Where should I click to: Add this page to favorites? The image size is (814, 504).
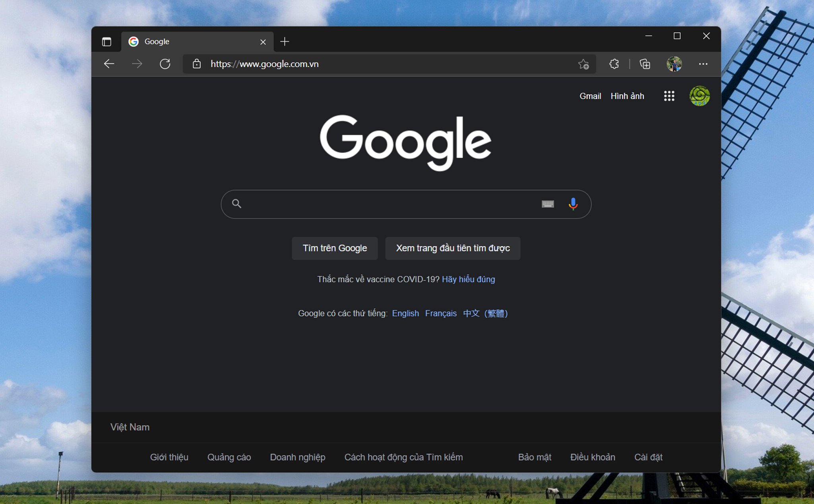pyautogui.click(x=583, y=64)
